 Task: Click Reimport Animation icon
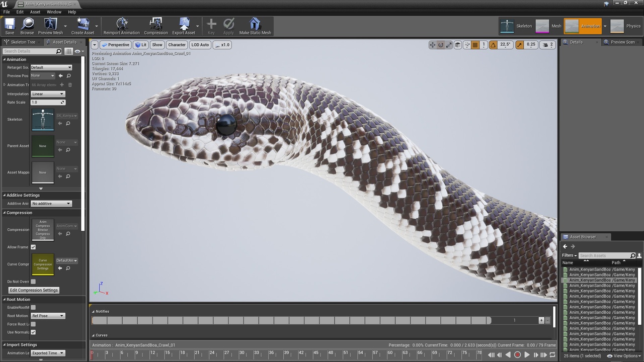tap(122, 26)
